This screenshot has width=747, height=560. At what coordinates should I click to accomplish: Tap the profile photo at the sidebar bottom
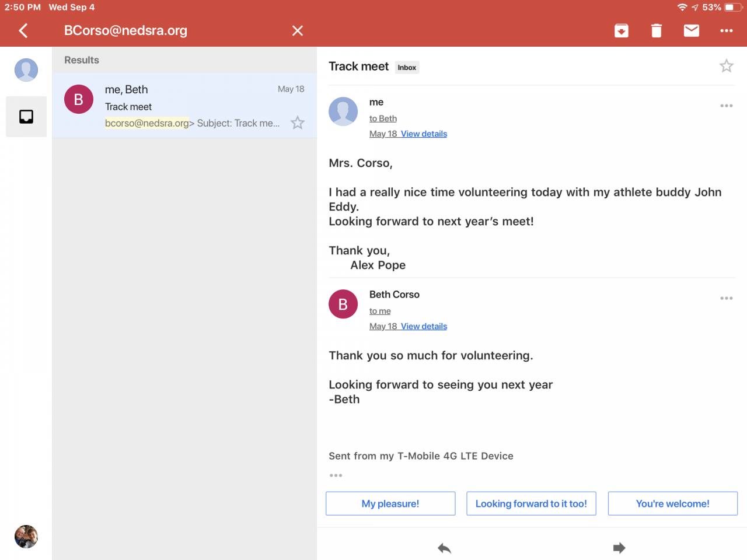point(26,537)
